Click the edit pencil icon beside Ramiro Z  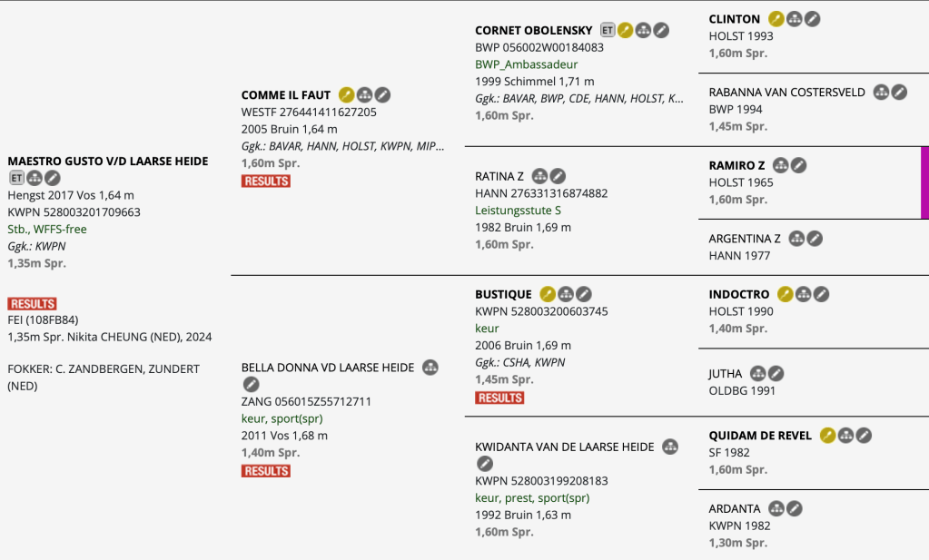click(798, 165)
